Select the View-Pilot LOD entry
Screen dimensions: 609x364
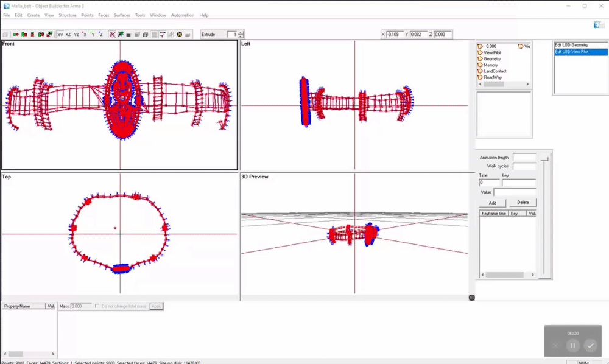tap(492, 52)
